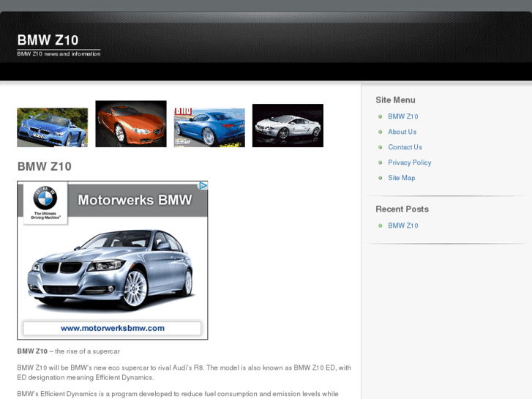Open the Site Map page

click(x=401, y=178)
